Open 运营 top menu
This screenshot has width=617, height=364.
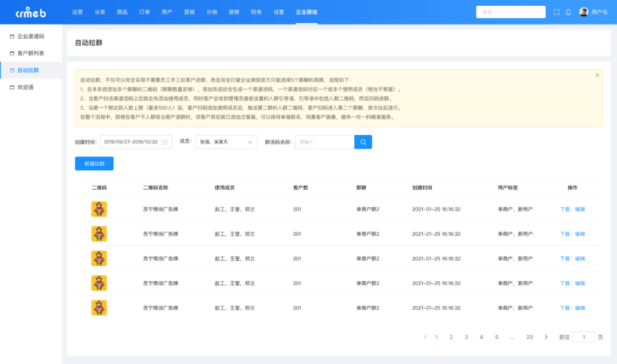(78, 12)
